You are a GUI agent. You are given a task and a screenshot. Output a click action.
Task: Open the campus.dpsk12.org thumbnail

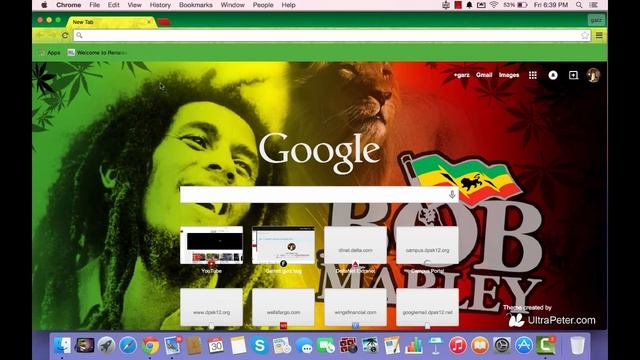(x=427, y=245)
